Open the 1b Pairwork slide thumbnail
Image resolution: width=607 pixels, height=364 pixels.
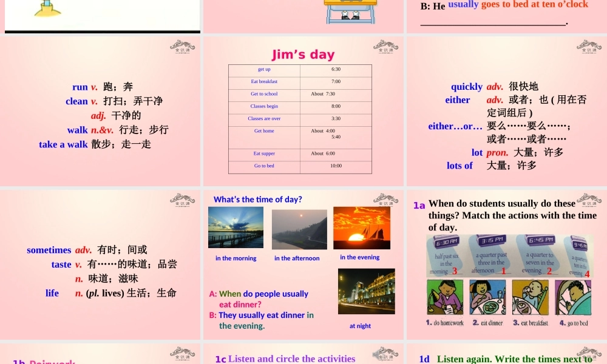point(100,354)
